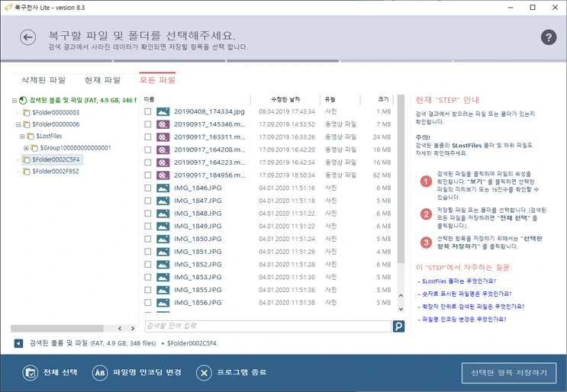This screenshot has width=567, height=392.
Task: Click the 검색할 단어 입력 search field
Action: pyautogui.click(x=269, y=326)
